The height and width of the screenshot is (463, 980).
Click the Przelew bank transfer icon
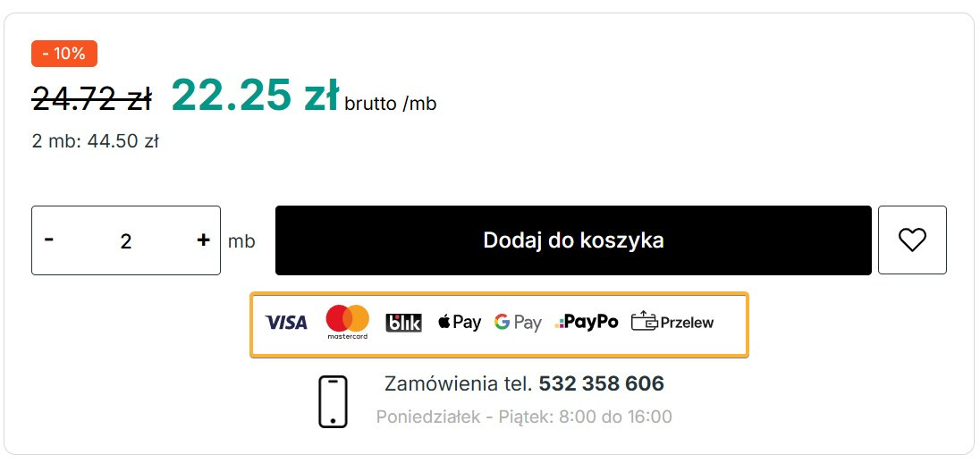point(672,323)
